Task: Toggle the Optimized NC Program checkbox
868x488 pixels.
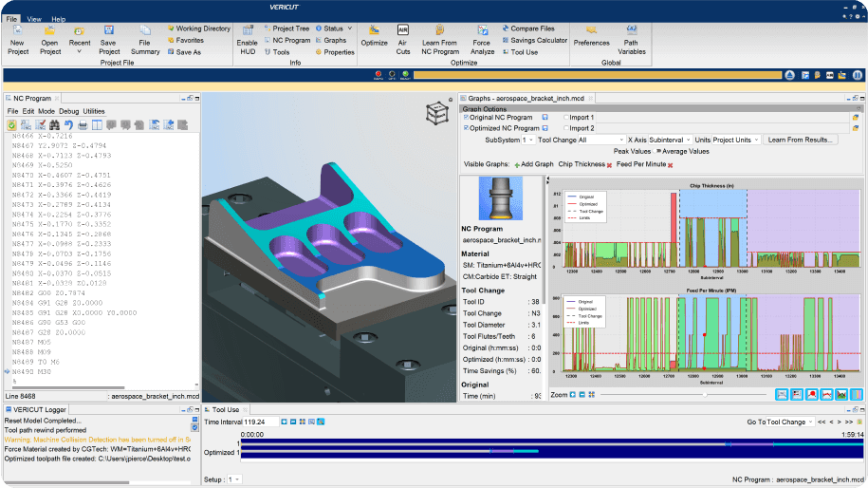Action: pyautogui.click(x=466, y=127)
